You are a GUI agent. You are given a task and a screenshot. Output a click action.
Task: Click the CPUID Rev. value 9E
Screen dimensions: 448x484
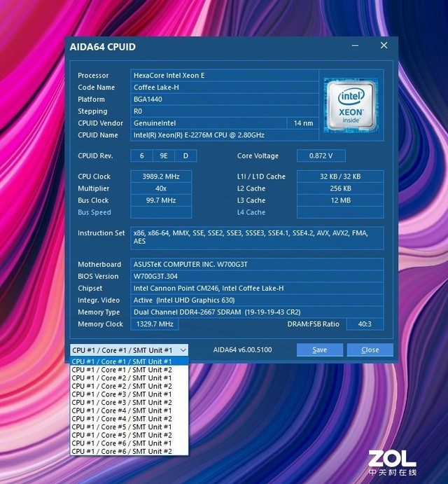tap(164, 156)
